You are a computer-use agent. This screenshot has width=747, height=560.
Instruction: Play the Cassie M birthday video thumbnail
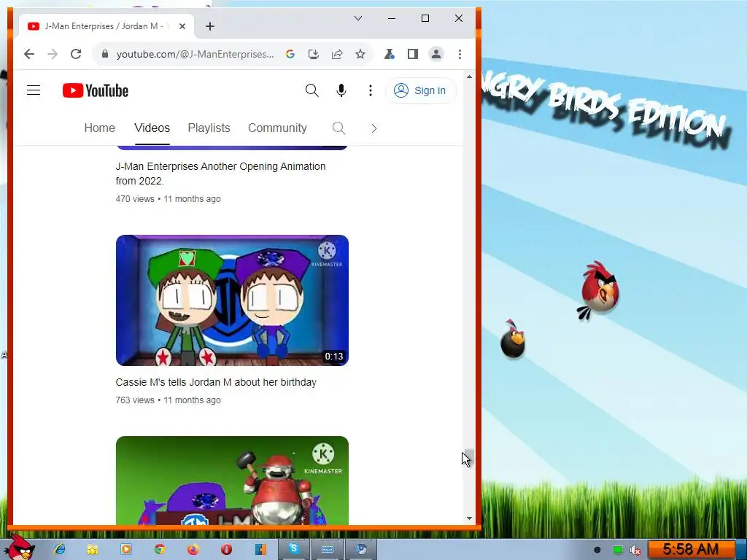point(232,300)
